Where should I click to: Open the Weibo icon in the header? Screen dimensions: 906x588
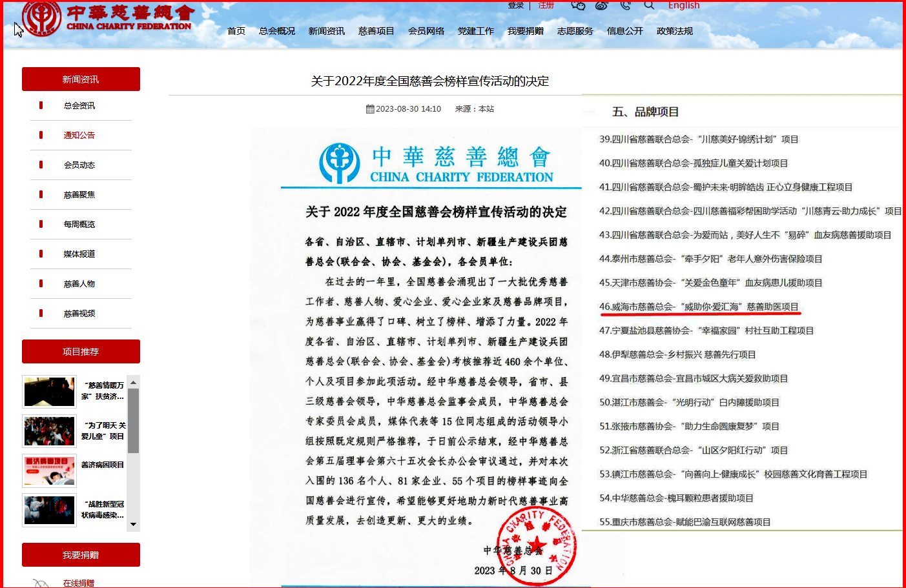tap(602, 5)
